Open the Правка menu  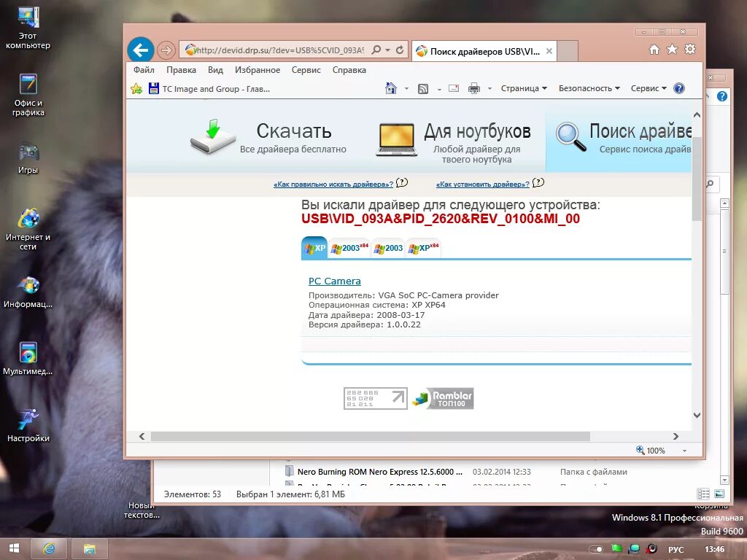(x=181, y=70)
